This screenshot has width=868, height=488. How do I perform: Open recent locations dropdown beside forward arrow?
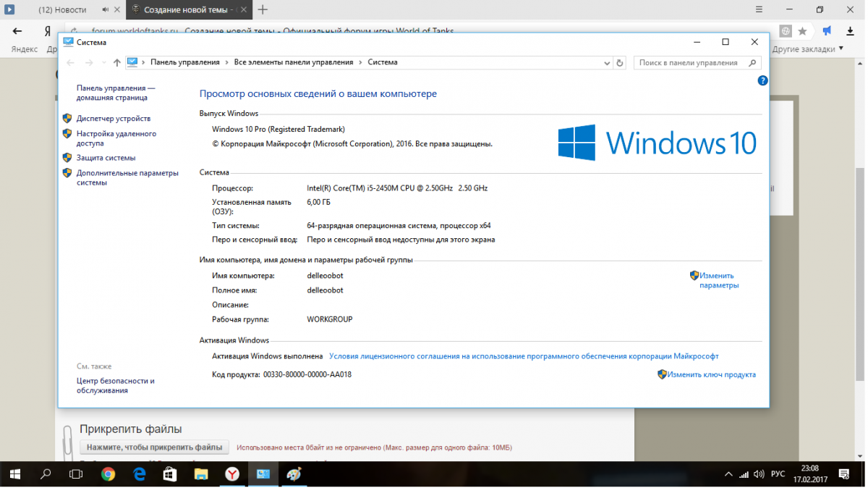(x=104, y=63)
